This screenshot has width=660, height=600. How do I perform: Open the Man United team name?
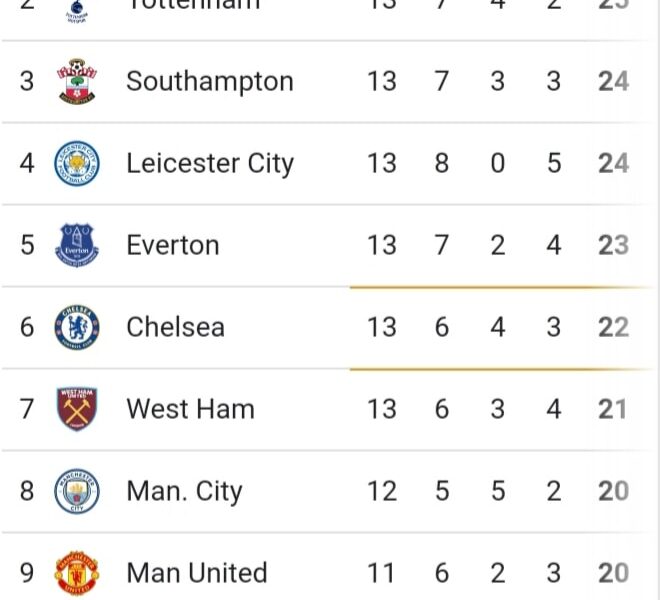(197, 573)
